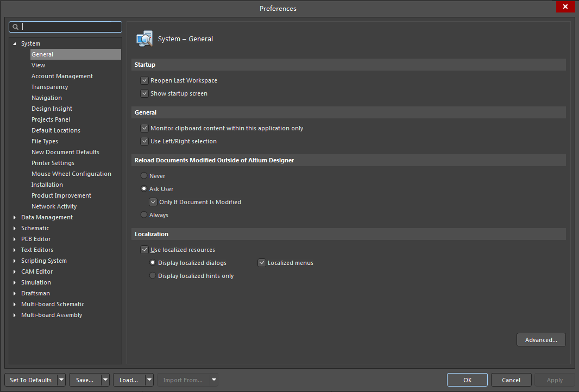Open the Installation page

tap(47, 185)
